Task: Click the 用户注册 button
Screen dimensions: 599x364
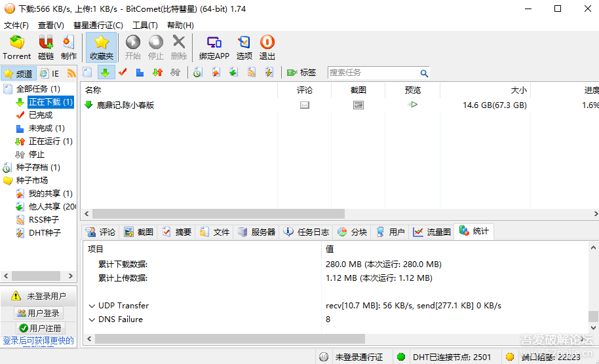Action: (x=39, y=328)
